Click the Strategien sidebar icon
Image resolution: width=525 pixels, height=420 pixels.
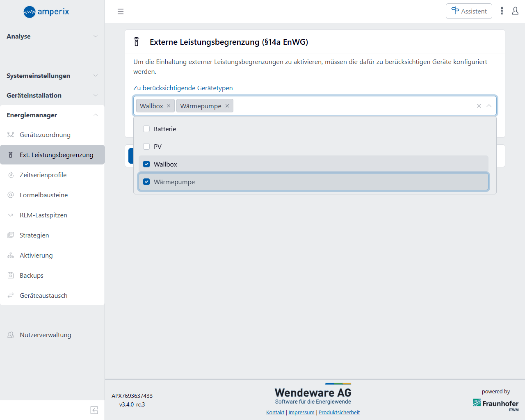click(x=11, y=235)
